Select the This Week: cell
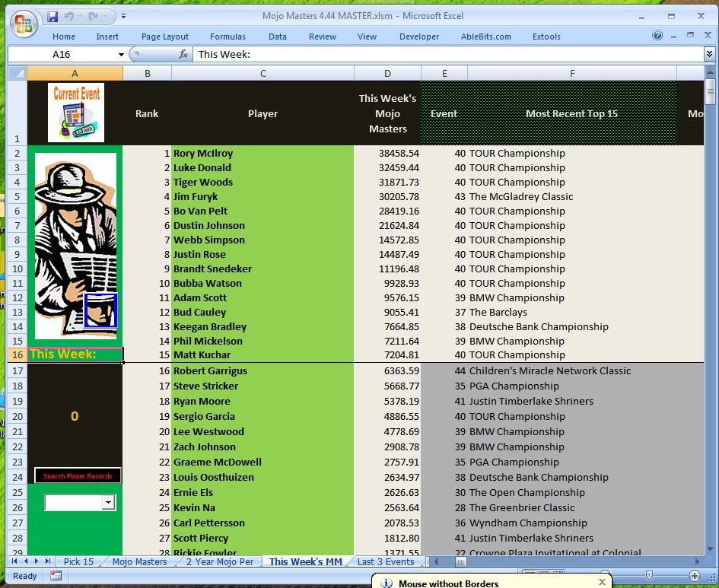The height and width of the screenshot is (588, 719). (75, 354)
